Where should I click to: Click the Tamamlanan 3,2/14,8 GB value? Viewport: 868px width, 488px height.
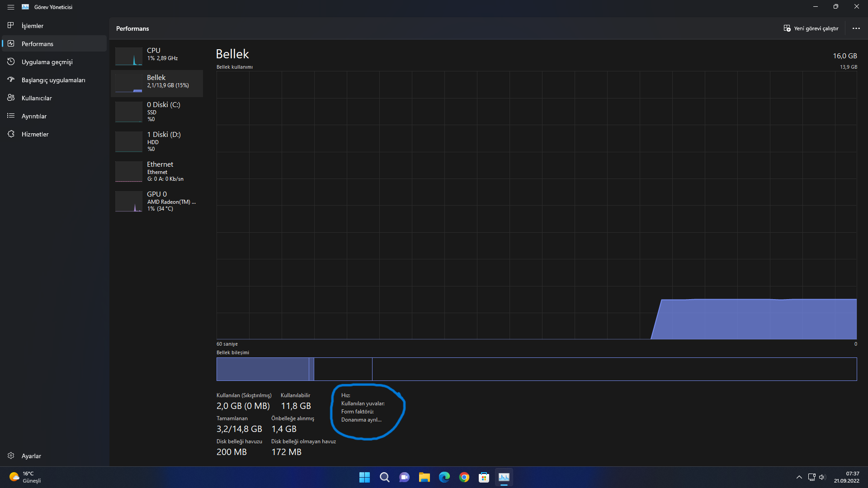(x=239, y=429)
